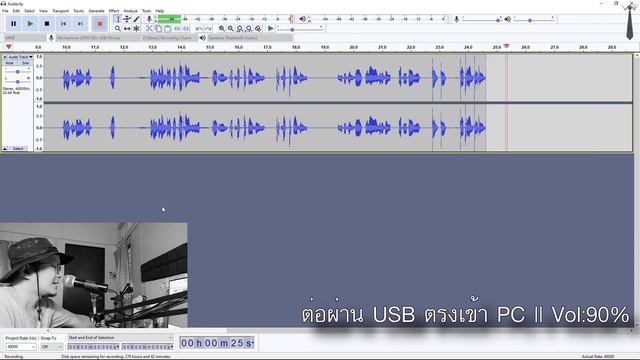This screenshot has height=360, width=640.
Task: Click the audio position time display
Action: click(x=217, y=343)
